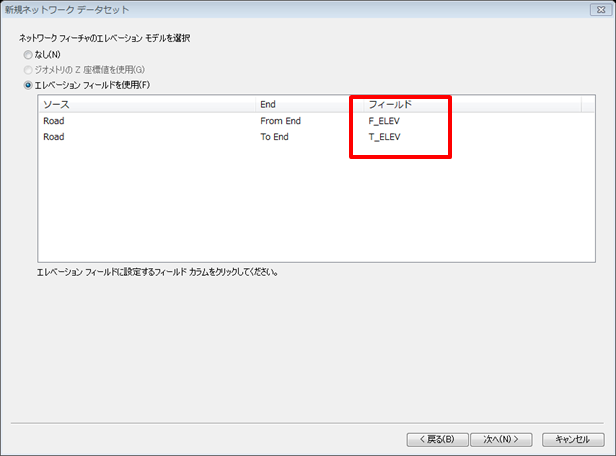Viewport: 616px width, 456px height.
Task: Select ジオメトリの Z 座標値を使用 option
Action: pyautogui.click(x=28, y=70)
